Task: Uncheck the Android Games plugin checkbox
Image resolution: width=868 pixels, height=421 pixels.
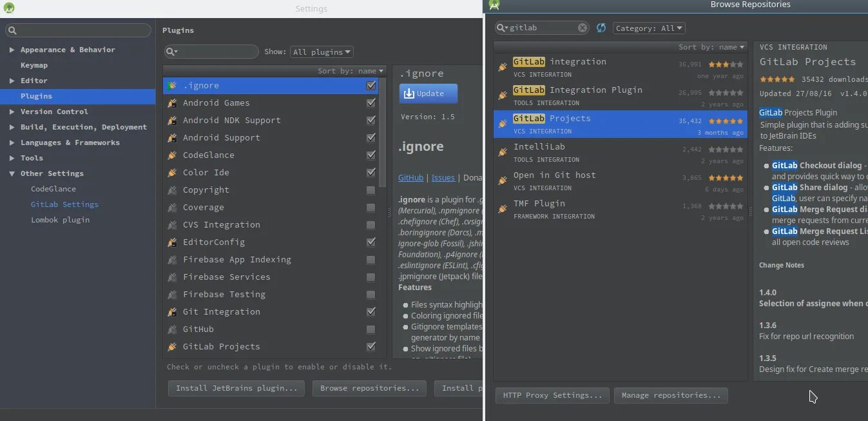Action: coord(371,103)
